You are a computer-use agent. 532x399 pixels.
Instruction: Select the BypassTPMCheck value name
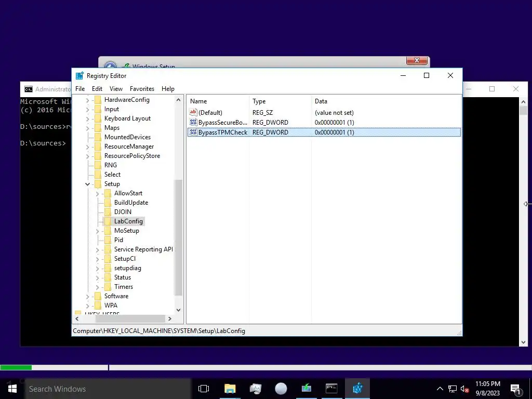click(x=223, y=132)
